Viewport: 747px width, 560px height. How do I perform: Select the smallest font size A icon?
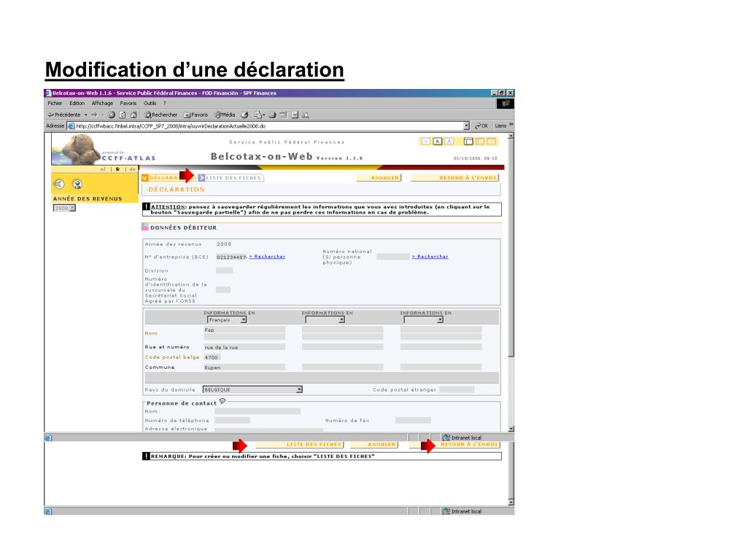coord(426,141)
